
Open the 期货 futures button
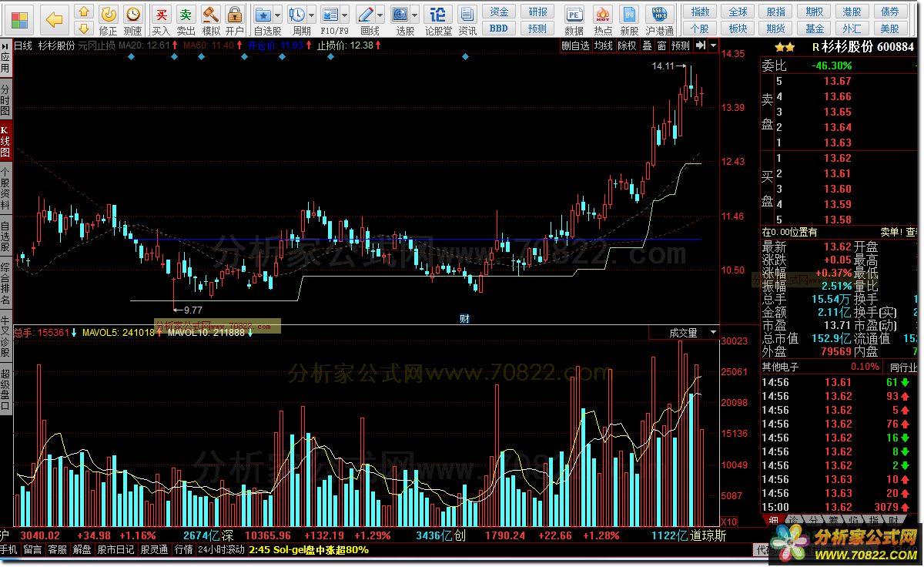[776, 29]
